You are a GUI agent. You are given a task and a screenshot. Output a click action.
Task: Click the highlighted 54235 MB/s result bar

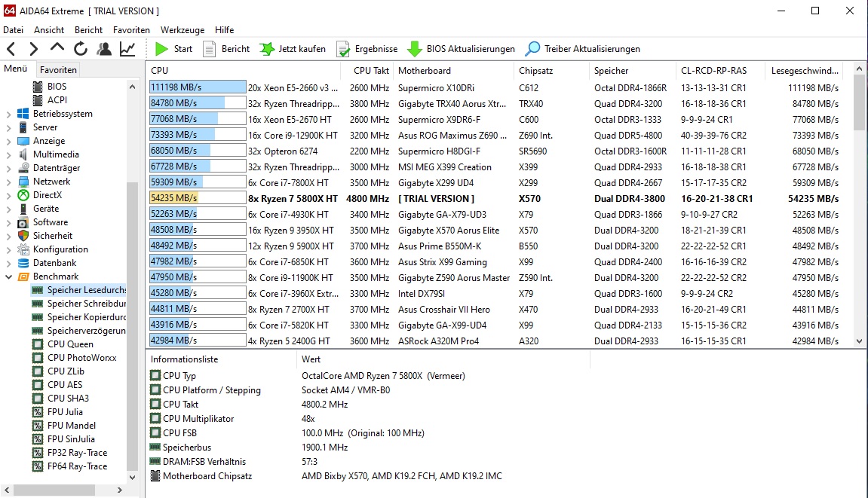point(198,198)
